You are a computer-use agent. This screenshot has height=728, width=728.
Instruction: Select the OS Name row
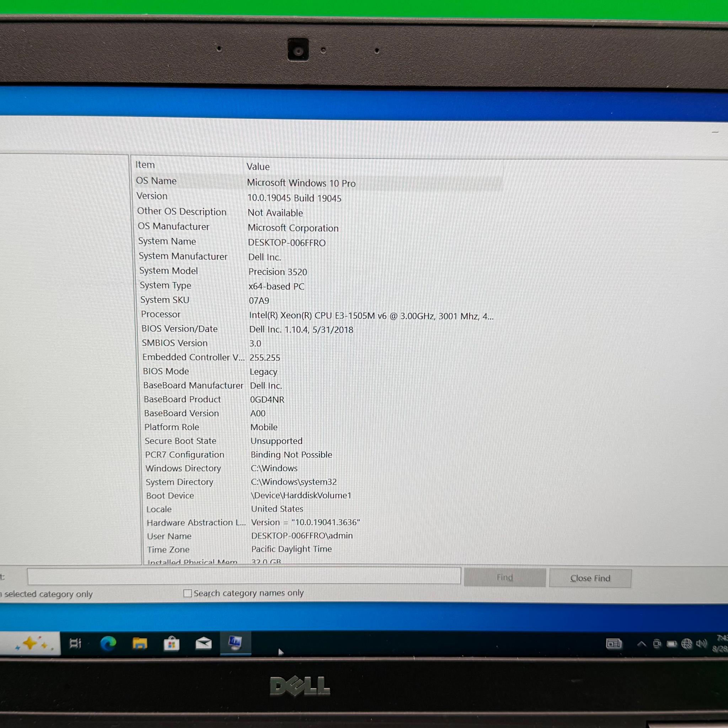tap(318, 182)
